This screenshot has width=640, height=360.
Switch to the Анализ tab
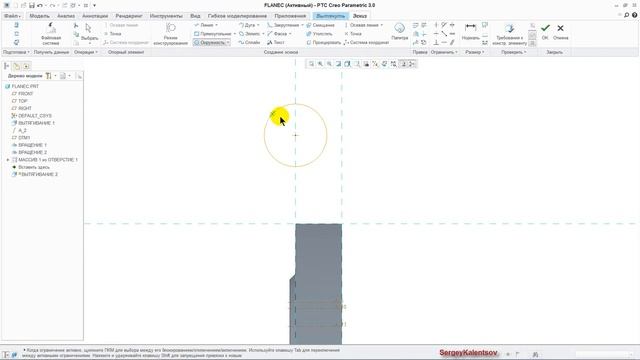click(66, 16)
